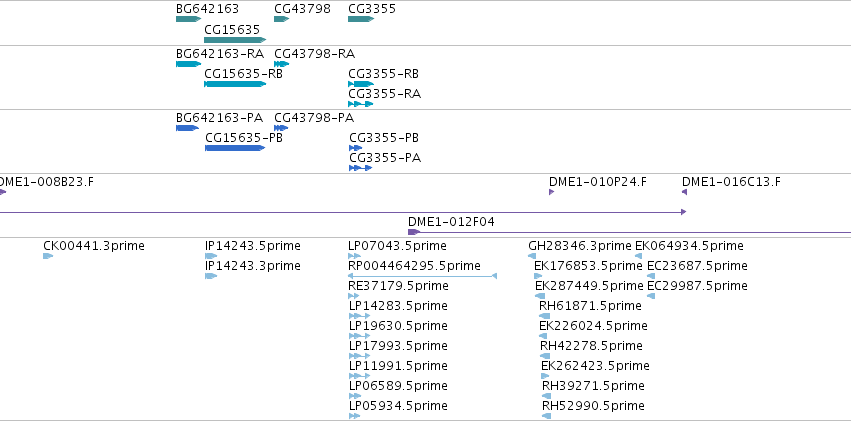Click the DME1-010P24.F label
Viewport: 851px width, 421px height.
click(598, 182)
